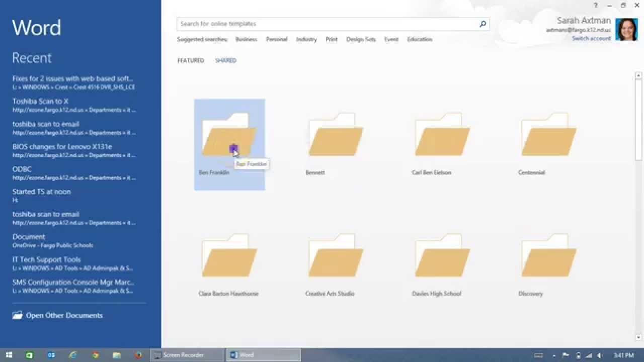
Task: Click Sarah Axtman's profile photo
Action: click(x=626, y=30)
